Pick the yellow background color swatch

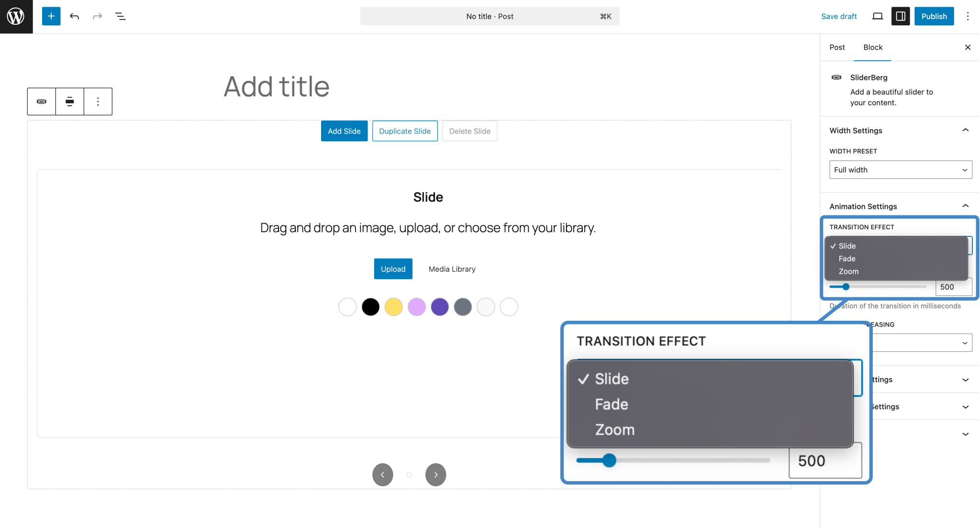393,307
